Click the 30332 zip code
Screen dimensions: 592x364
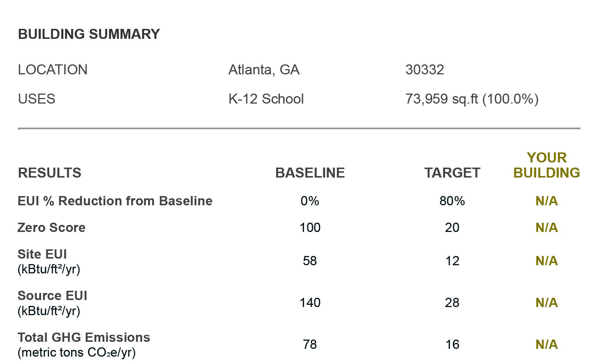(x=424, y=70)
